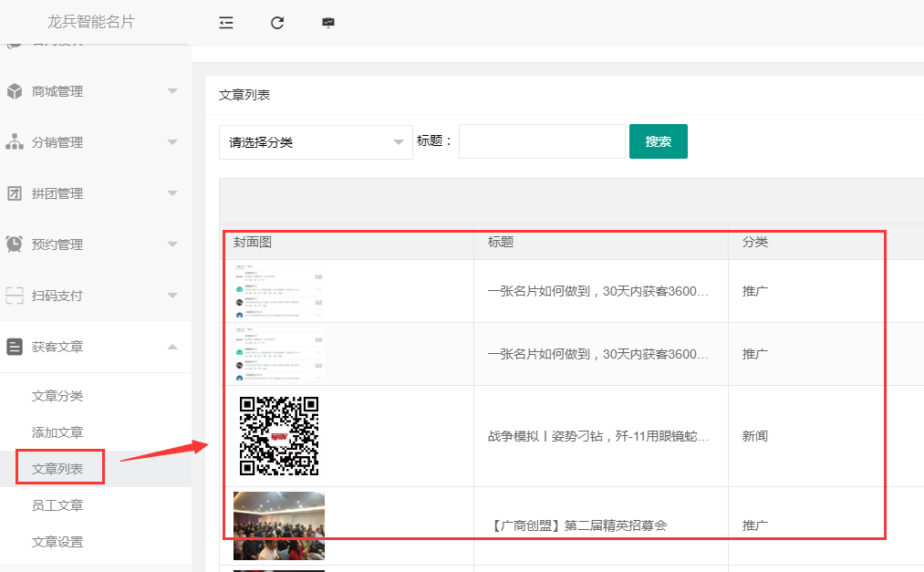Focus the 标题 search input field

tap(542, 141)
